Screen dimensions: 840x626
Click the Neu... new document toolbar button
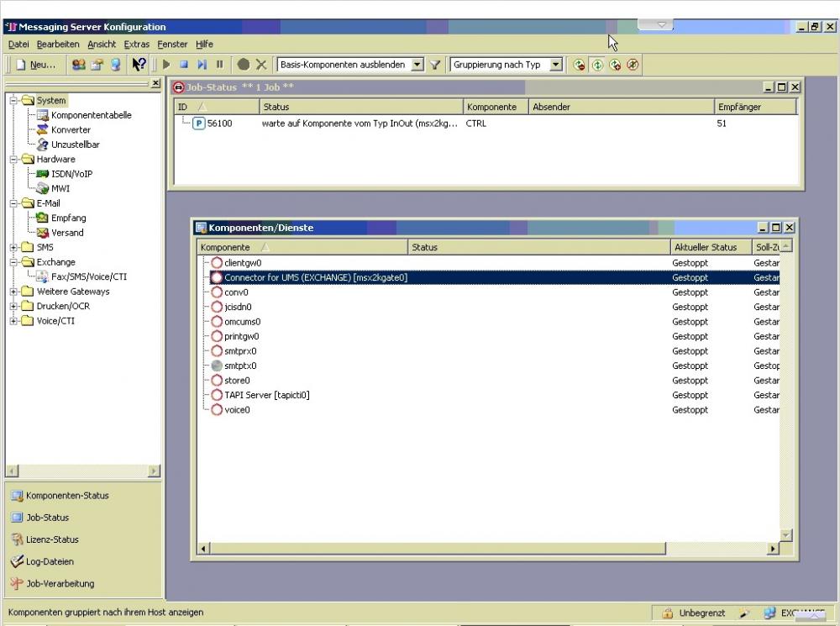tap(35, 65)
